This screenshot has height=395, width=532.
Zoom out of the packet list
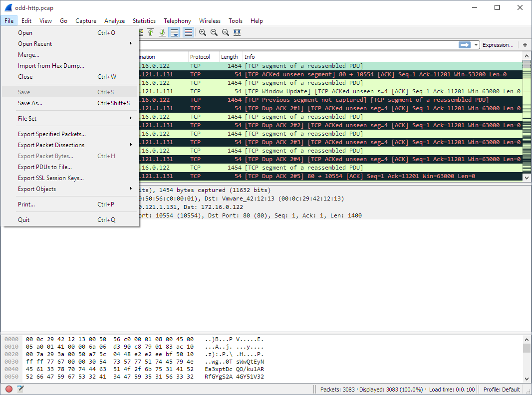[214, 32]
